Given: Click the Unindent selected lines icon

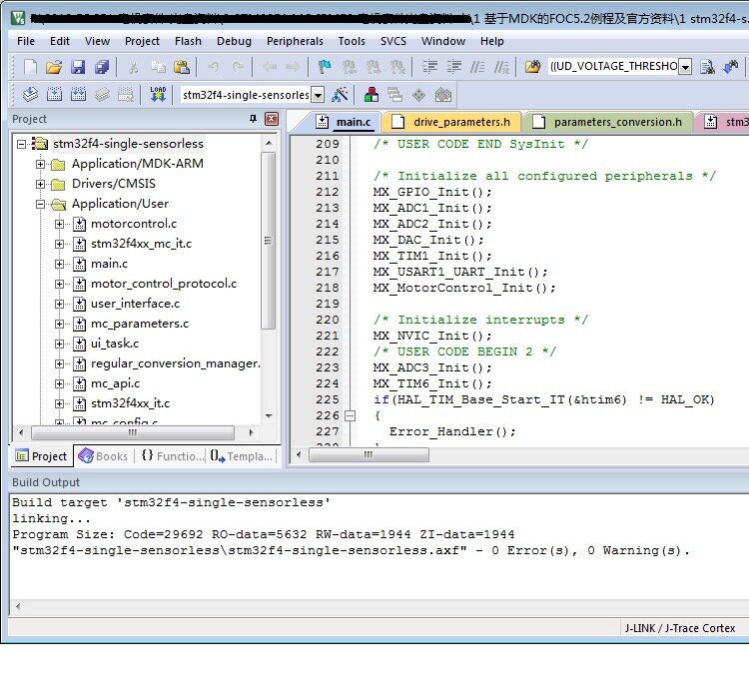Looking at the screenshot, I should [x=453, y=67].
